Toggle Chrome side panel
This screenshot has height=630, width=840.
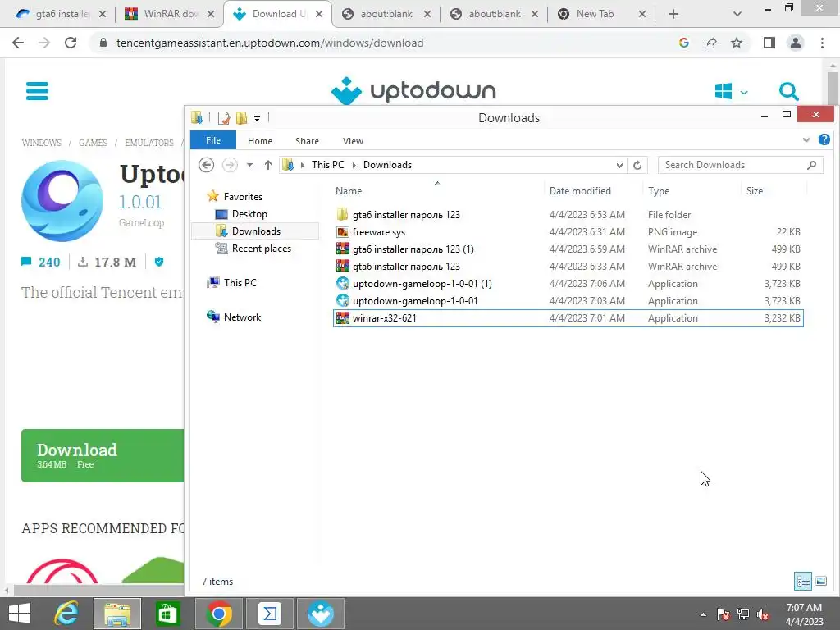tap(769, 43)
